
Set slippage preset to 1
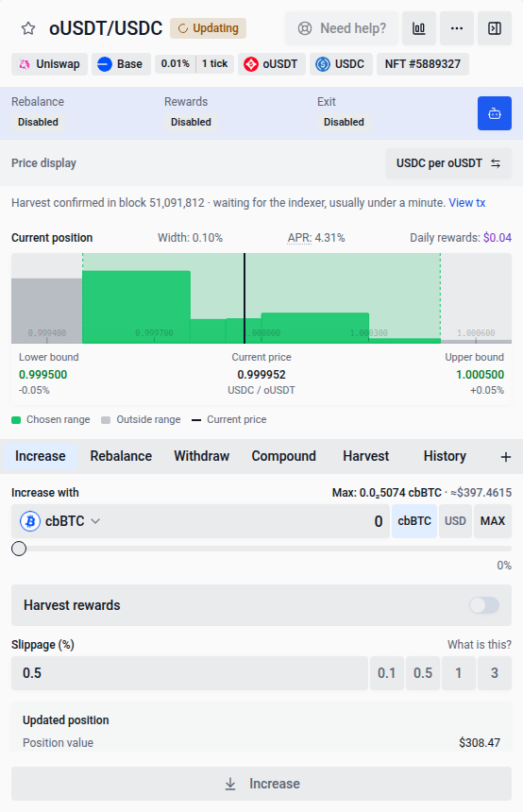(458, 673)
